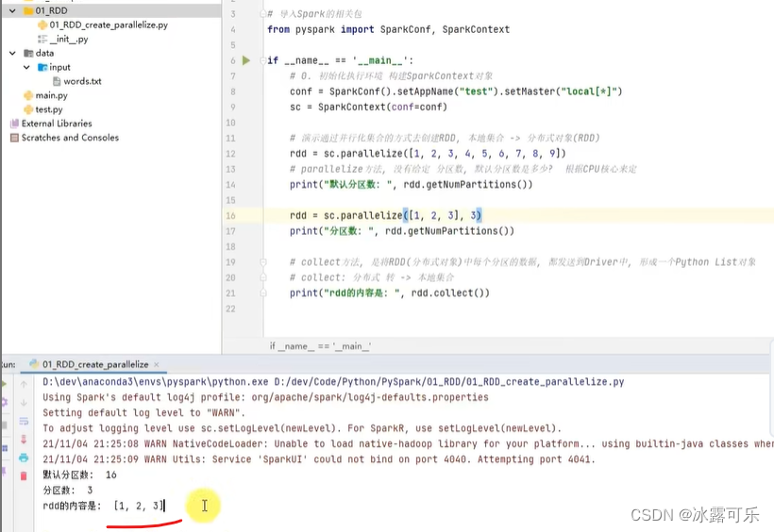Select main.py in project tree

tap(51, 95)
